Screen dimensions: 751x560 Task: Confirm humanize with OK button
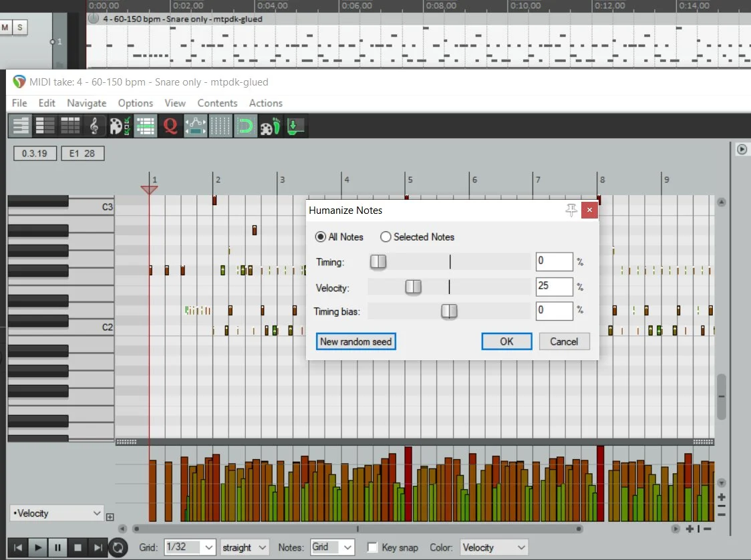pos(506,341)
